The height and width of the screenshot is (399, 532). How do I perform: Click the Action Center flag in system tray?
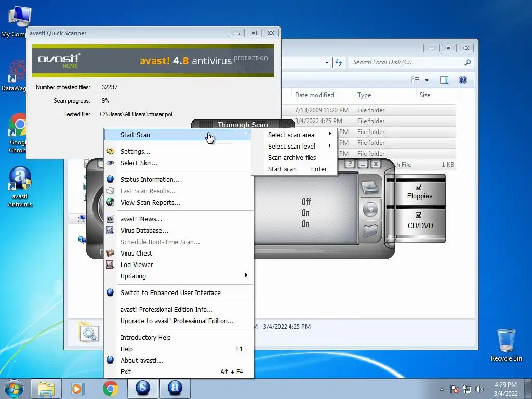pos(455,389)
